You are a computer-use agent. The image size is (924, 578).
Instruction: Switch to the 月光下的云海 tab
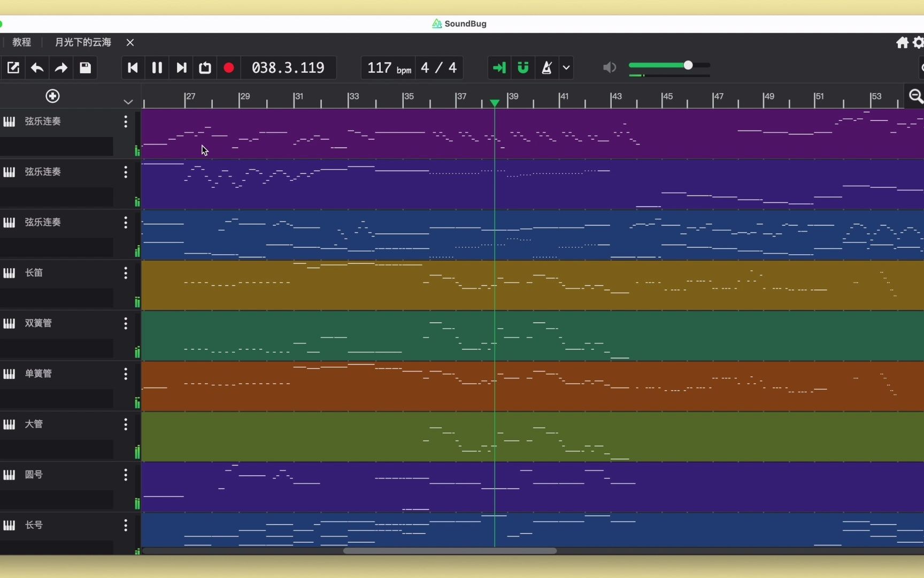coord(83,42)
